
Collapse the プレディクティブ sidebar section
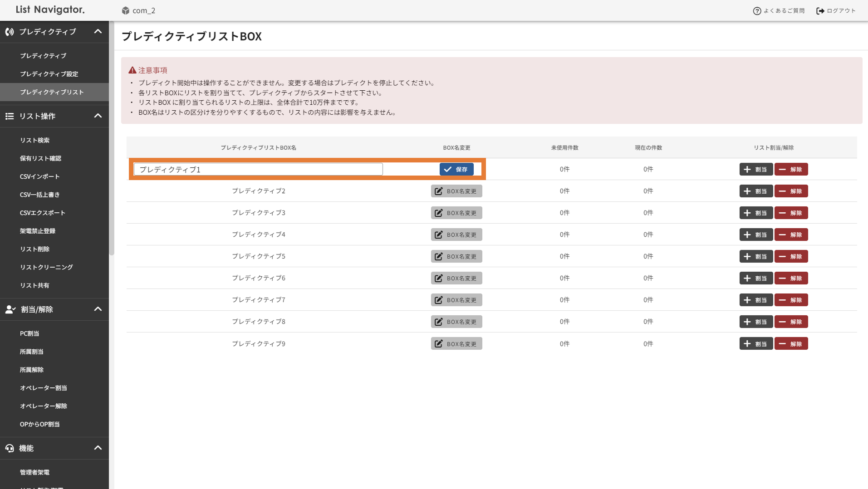[98, 32]
